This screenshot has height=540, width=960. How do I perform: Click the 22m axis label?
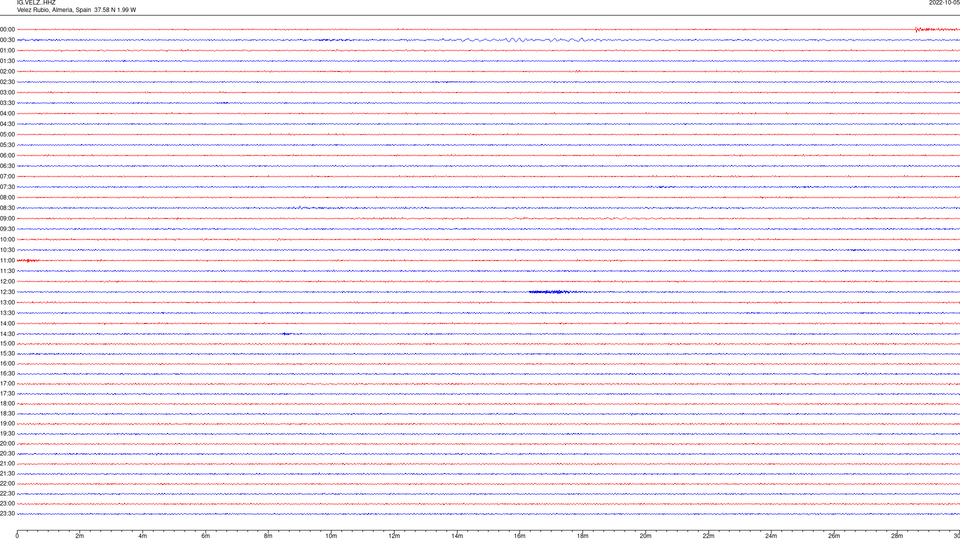coord(708,536)
